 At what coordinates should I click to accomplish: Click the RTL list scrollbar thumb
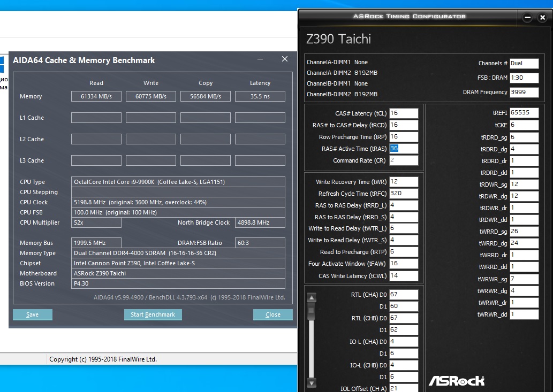[312, 312]
